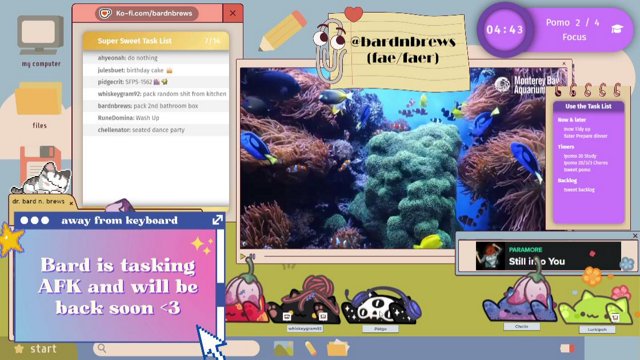Click the red heart pin on the note
Viewport: 640px width, 360px height.
click(x=353, y=13)
